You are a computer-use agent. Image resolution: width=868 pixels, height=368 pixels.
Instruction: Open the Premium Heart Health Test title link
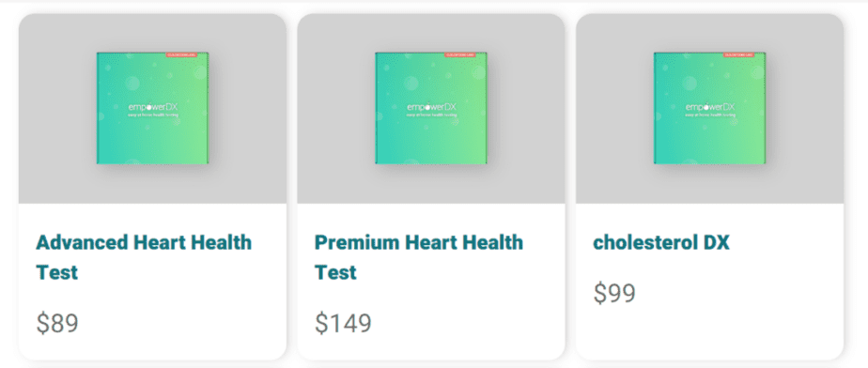click(x=419, y=257)
